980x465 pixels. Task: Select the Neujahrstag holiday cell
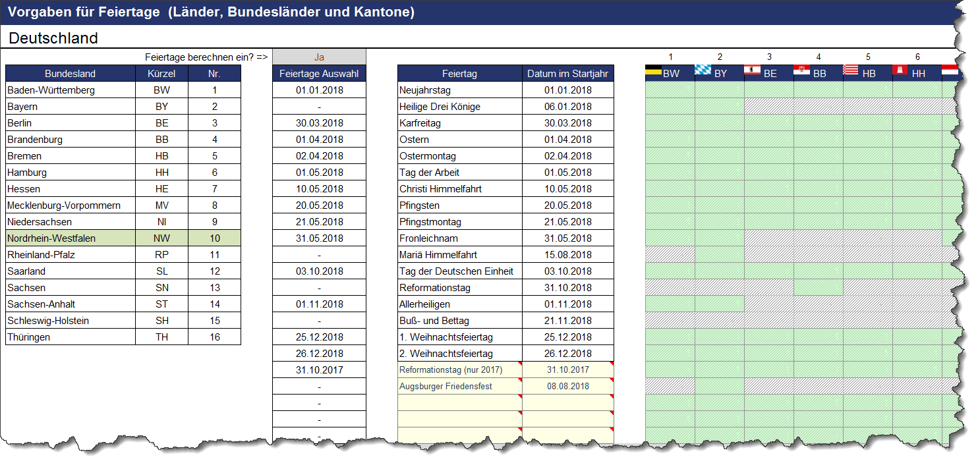pos(460,90)
